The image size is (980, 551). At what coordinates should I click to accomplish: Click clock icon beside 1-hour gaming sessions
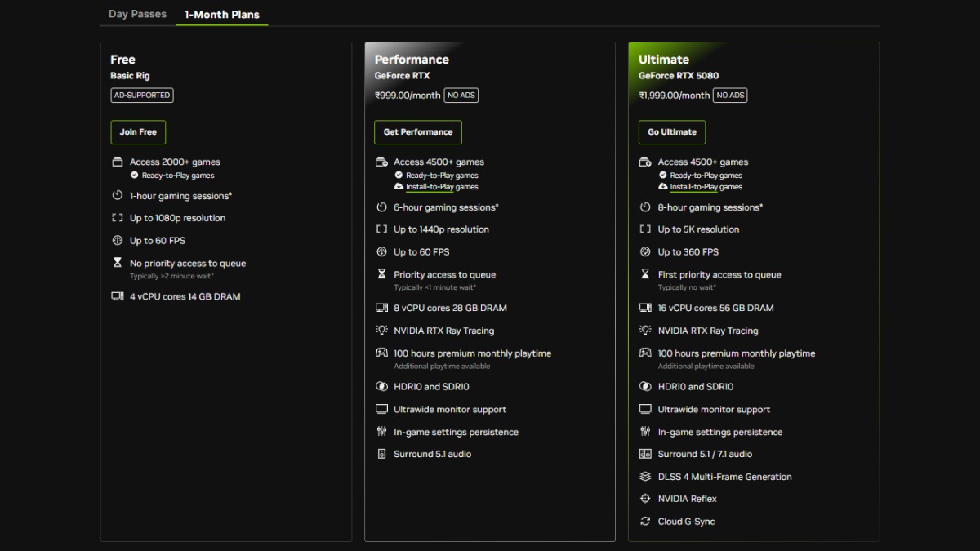[118, 196]
